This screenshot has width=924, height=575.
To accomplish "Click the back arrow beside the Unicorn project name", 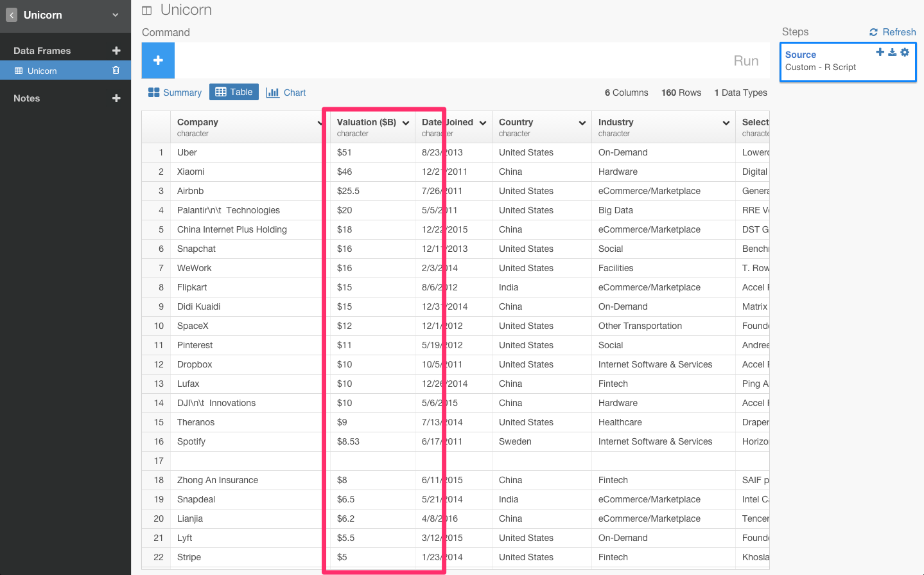I will [12, 15].
